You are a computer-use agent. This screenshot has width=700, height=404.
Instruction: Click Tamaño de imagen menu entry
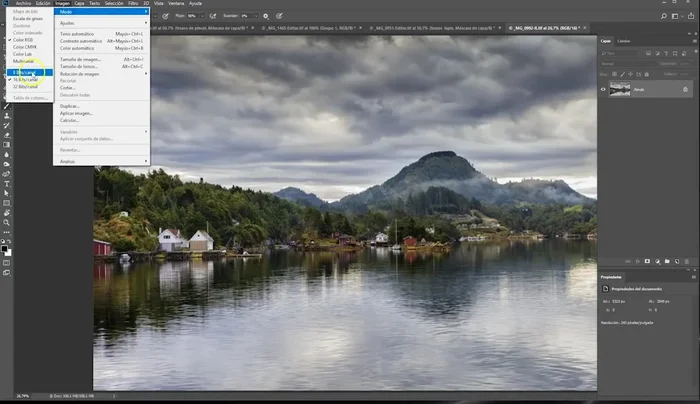[82, 60]
